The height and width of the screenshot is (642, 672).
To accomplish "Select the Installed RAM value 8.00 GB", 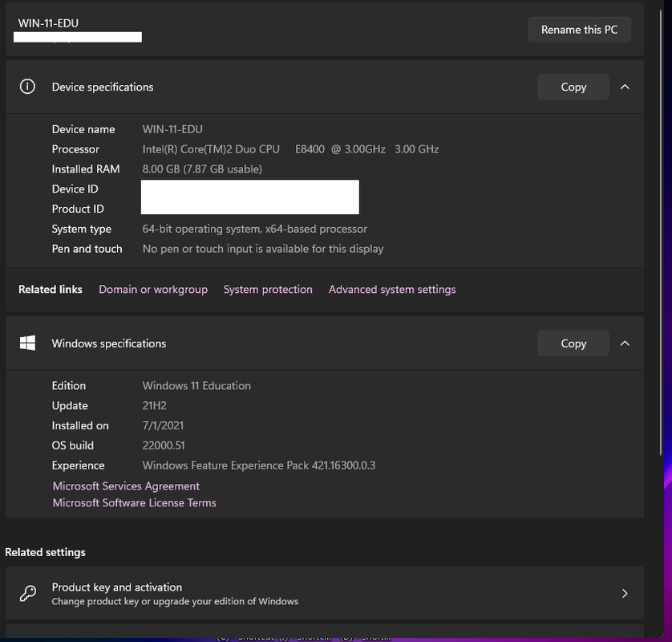I will coord(202,169).
